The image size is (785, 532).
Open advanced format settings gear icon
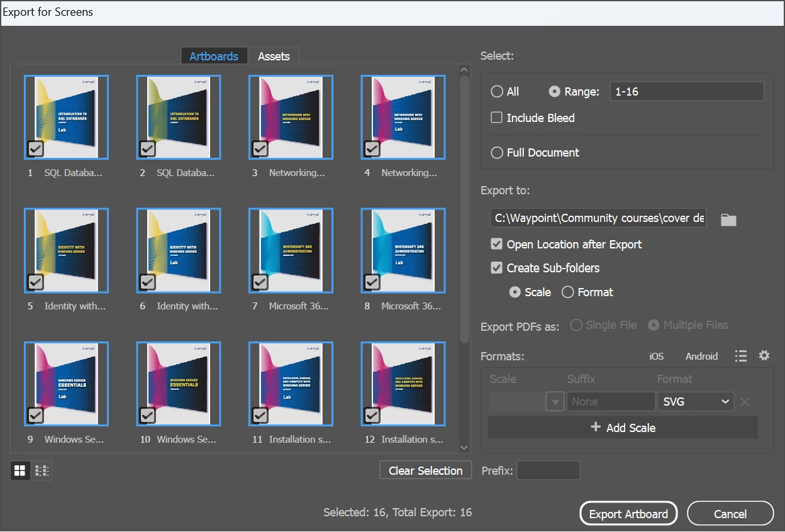click(764, 356)
